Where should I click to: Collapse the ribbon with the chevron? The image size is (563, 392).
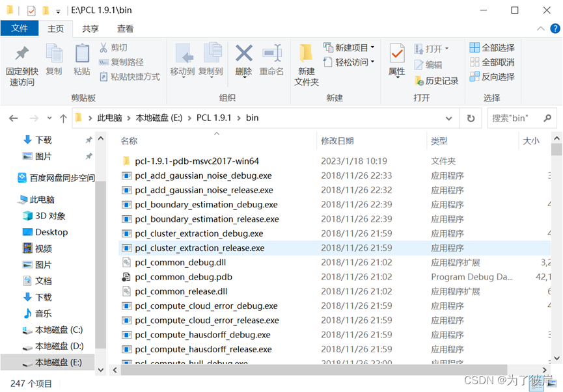pos(540,29)
